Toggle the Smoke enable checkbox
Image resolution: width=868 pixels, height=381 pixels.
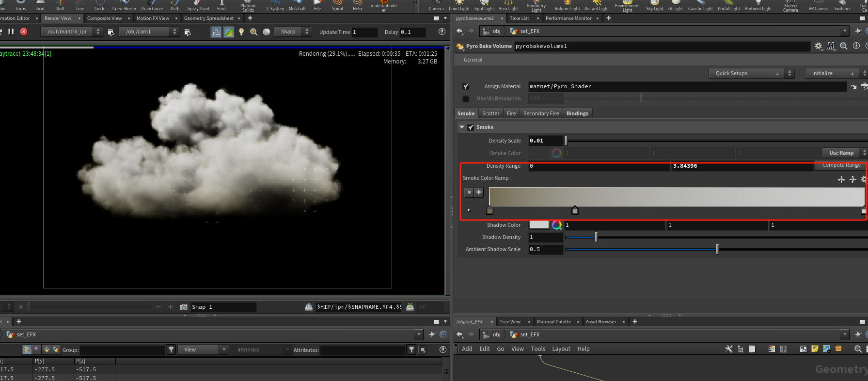471,127
